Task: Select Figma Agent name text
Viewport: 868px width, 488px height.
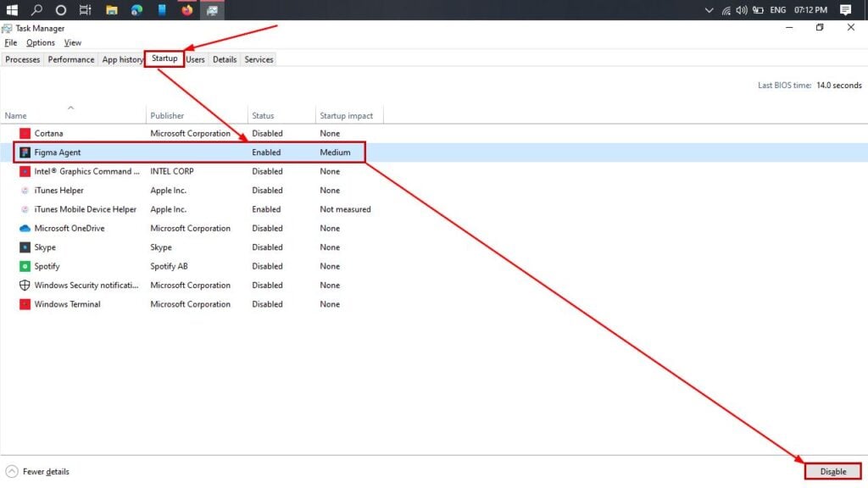Action: (58, 152)
